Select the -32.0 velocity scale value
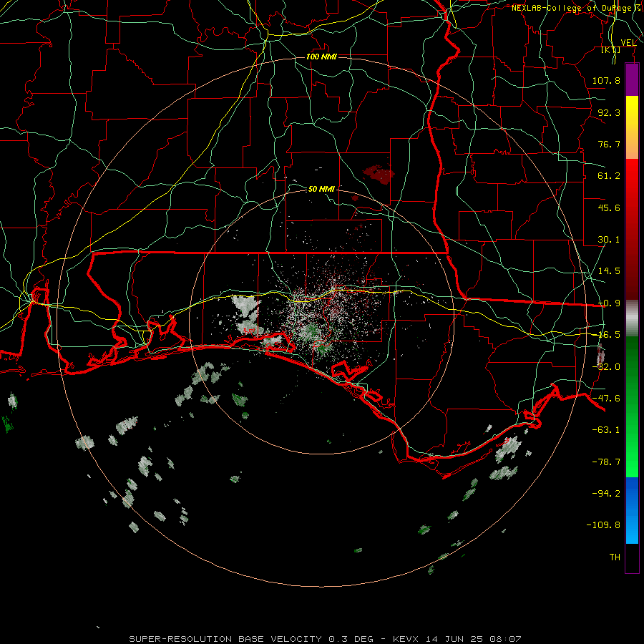Image resolution: width=644 pixels, height=644 pixels. pos(606,367)
